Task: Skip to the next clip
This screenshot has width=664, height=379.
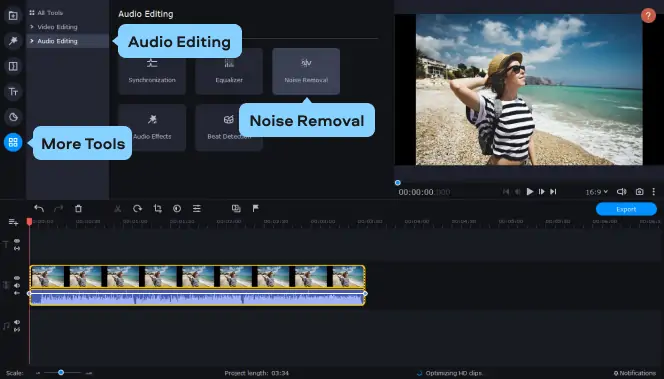Action: (x=553, y=192)
